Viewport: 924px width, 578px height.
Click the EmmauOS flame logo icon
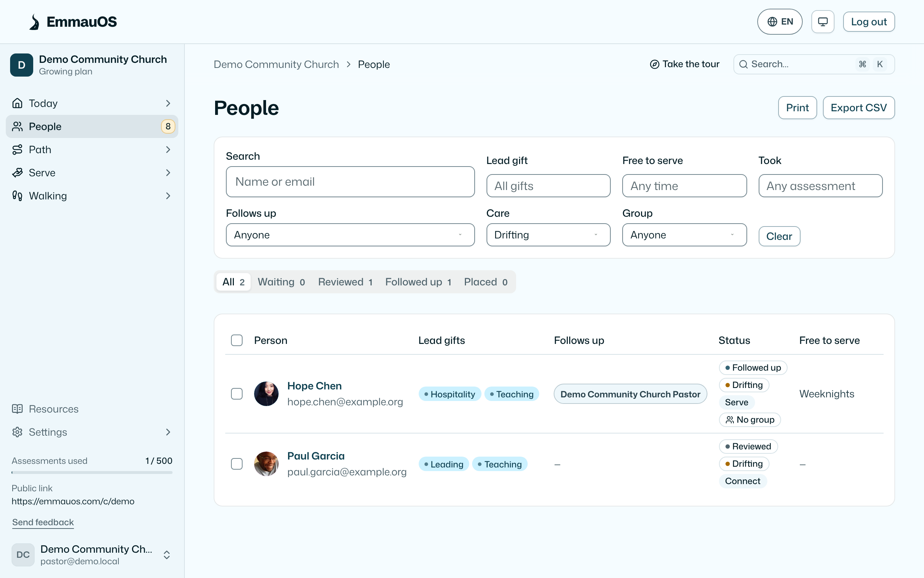[x=34, y=22]
